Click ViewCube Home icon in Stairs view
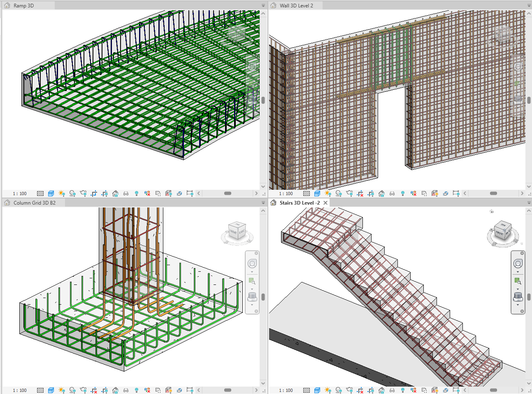Image resolution: width=532 pixels, height=394 pixels. (x=492, y=211)
